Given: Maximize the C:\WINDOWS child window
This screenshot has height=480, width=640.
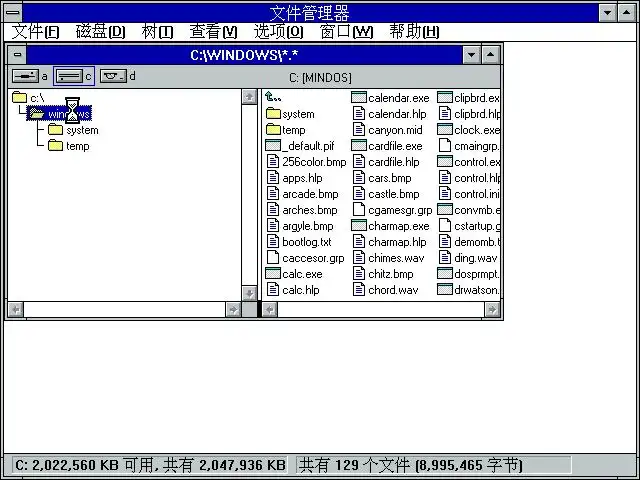Looking at the screenshot, I should click(x=491, y=54).
